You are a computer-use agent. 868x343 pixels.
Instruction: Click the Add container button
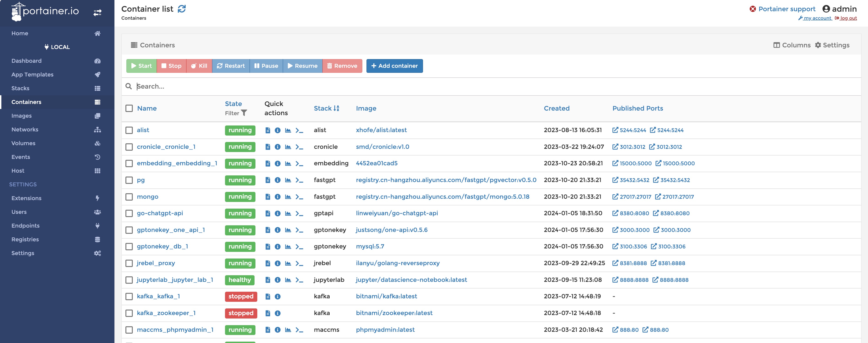coord(394,66)
